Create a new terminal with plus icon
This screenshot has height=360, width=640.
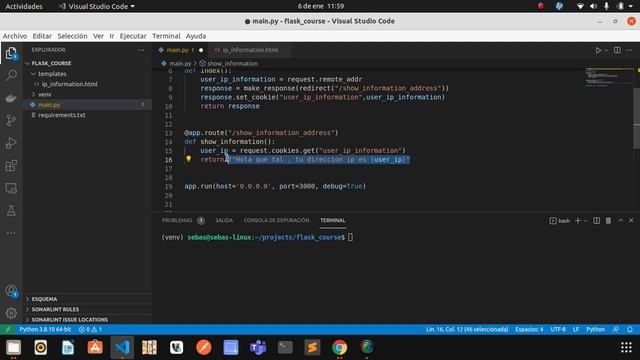pyautogui.click(x=578, y=220)
